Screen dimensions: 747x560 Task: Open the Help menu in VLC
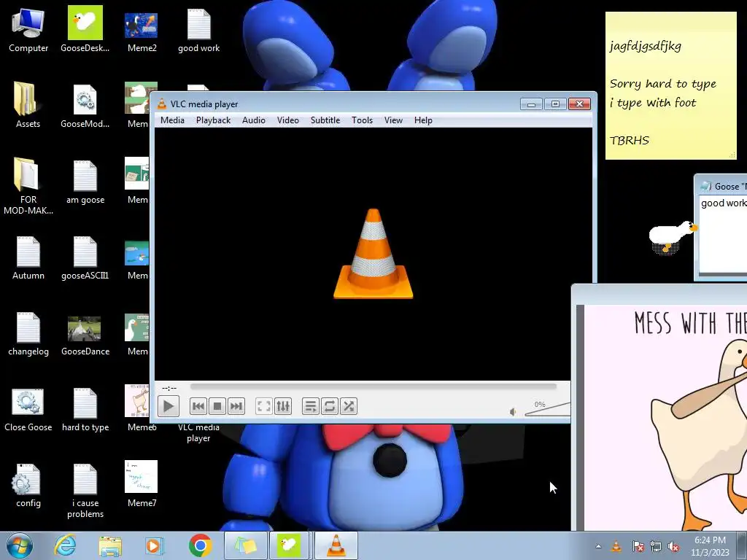(423, 120)
